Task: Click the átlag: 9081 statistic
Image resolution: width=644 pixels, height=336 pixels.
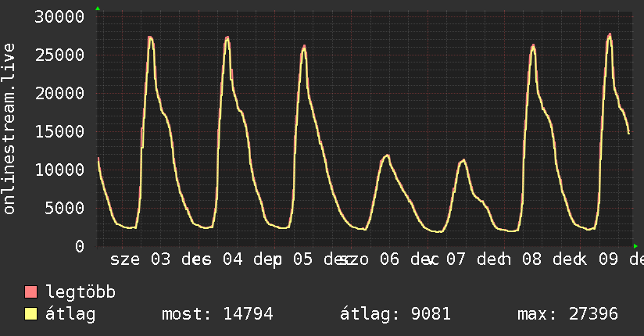Action: click(x=395, y=314)
